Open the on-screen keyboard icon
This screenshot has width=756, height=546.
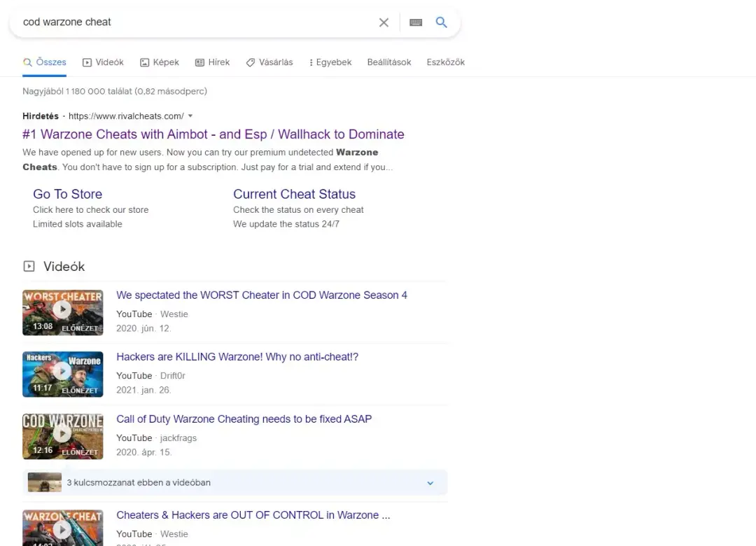(416, 22)
